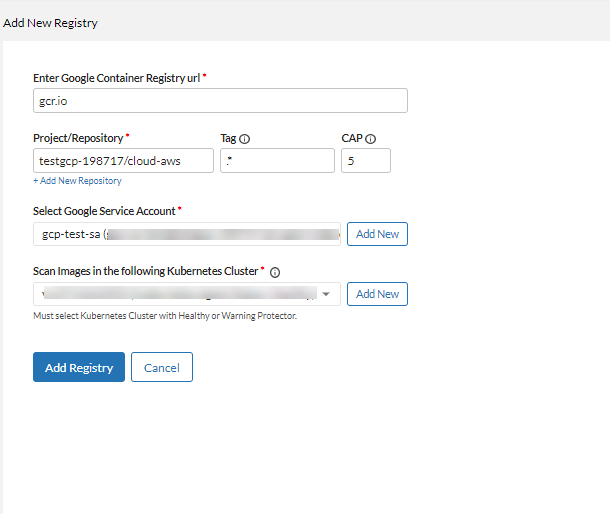Expand the Kubernetes Cluster dropdown arrow
This screenshot has height=514, width=610.
click(326, 294)
